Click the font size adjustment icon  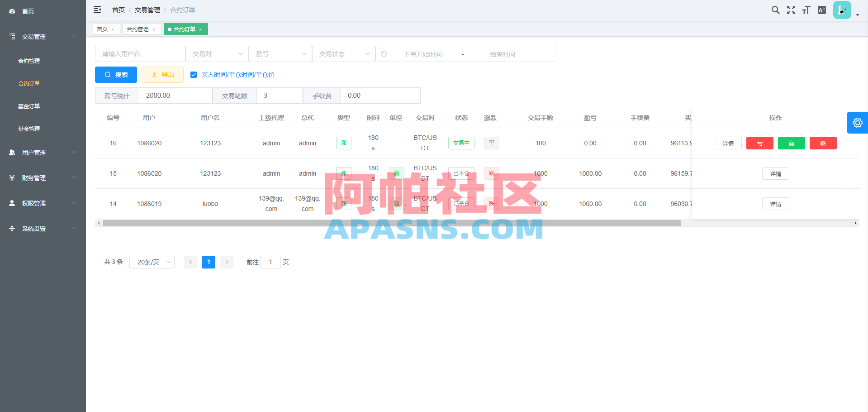pos(806,10)
